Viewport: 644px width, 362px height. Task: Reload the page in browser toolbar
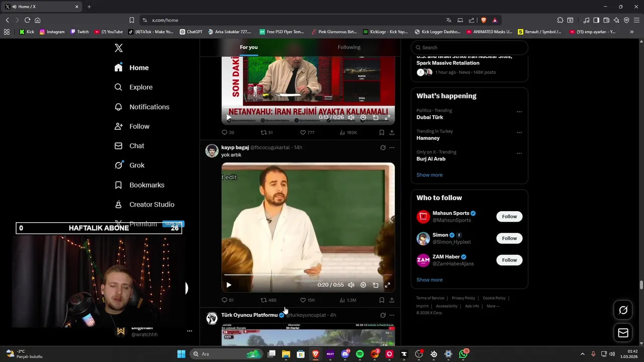tap(27, 20)
